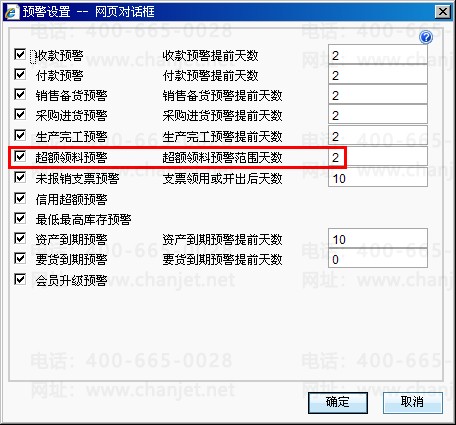The height and width of the screenshot is (425, 456).
Task: Click the 超额领料预警范围天数 input field
Action: 378,156
